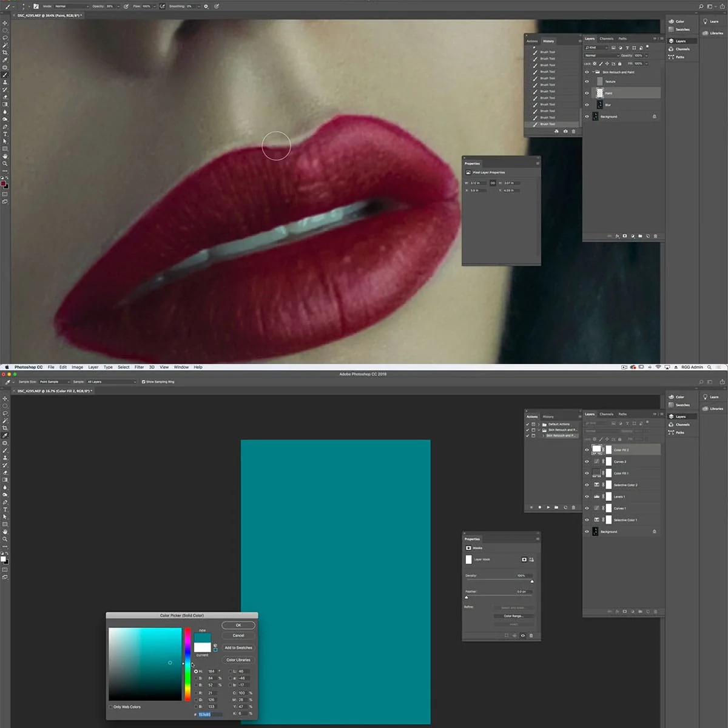Image resolution: width=728 pixels, height=728 pixels.
Task: Enable Only Web Colors in the Color Picker
Action: point(110,707)
